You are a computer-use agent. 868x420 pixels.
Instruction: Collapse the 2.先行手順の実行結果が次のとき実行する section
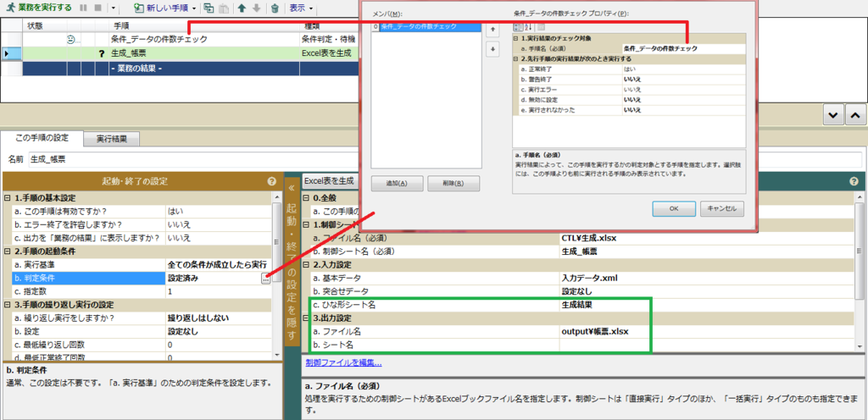coord(516,58)
